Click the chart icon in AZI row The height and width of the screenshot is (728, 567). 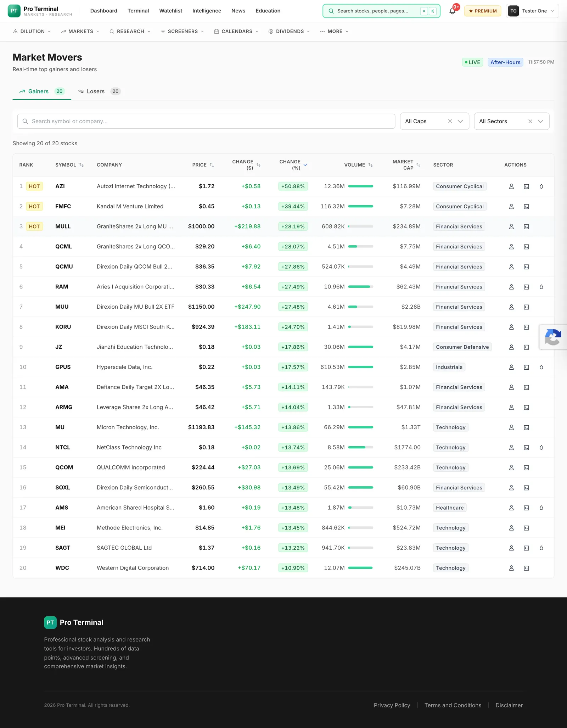coord(527,186)
